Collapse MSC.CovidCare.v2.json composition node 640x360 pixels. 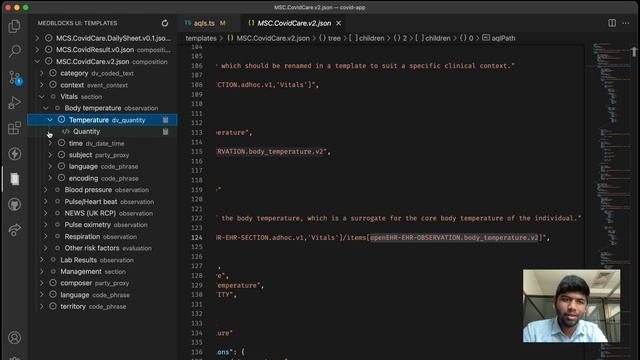pyautogui.click(x=37, y=61)
